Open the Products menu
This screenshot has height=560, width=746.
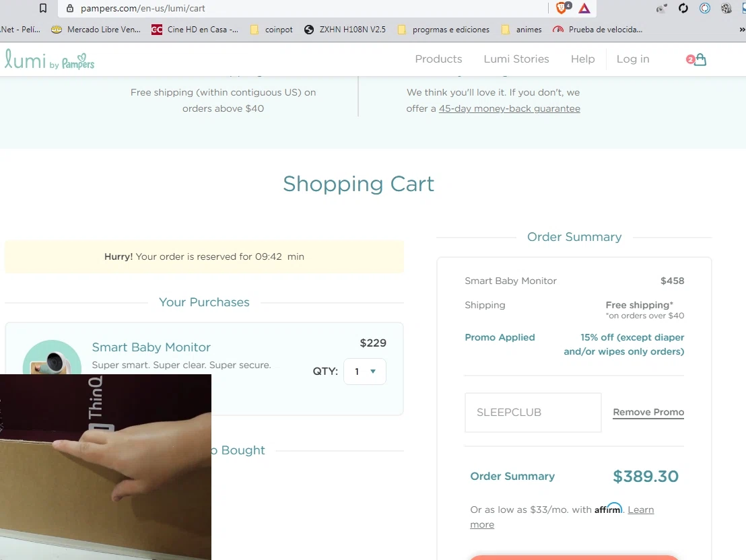(438, 59)
